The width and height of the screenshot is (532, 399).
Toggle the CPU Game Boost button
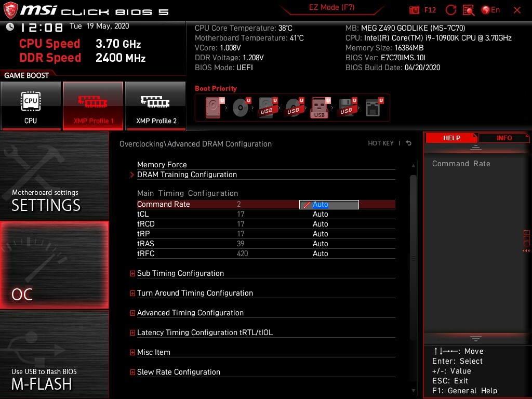click(31, 105)
